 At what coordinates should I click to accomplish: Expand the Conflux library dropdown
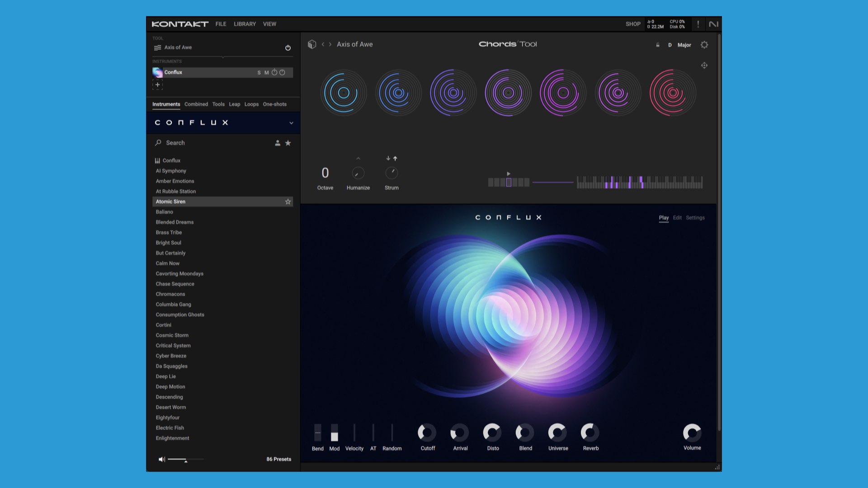(291, 123)
